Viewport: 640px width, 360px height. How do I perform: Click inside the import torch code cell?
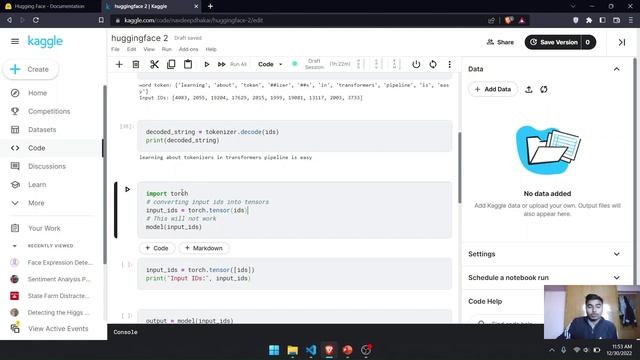click(295, 210)
